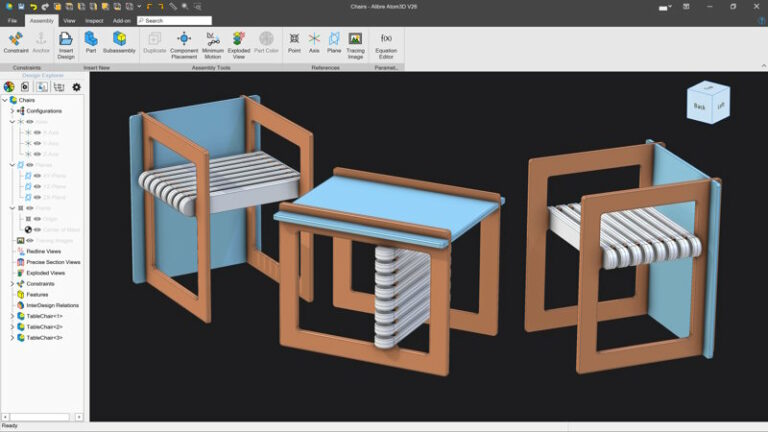Select the Constraint tool

16,43
